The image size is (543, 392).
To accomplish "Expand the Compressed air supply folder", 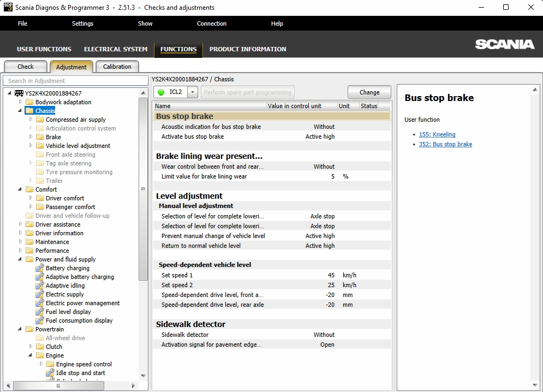I will [31, 119].
